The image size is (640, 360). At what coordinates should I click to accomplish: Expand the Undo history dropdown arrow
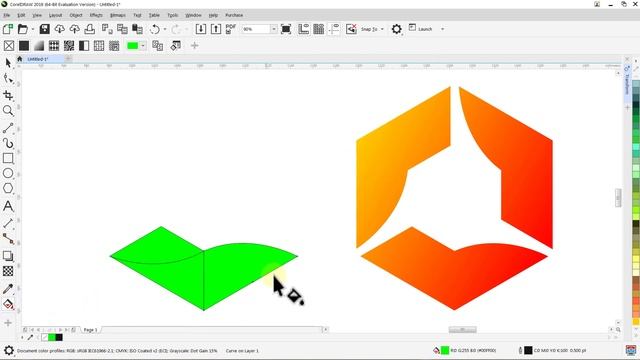pyautogui.click(x=164, y=29)
